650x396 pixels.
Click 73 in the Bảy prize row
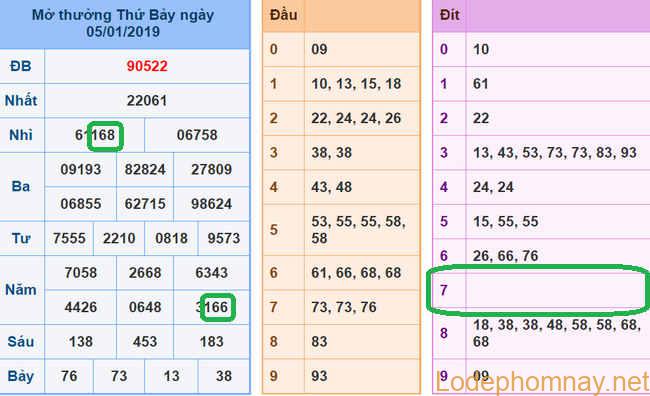[119, 376]
